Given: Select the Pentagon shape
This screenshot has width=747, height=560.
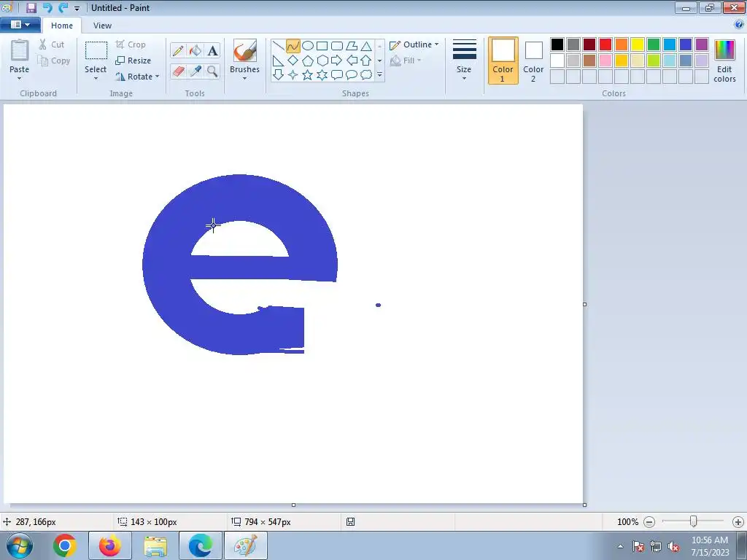Looking at the screenshot, I should pos(308,61).
